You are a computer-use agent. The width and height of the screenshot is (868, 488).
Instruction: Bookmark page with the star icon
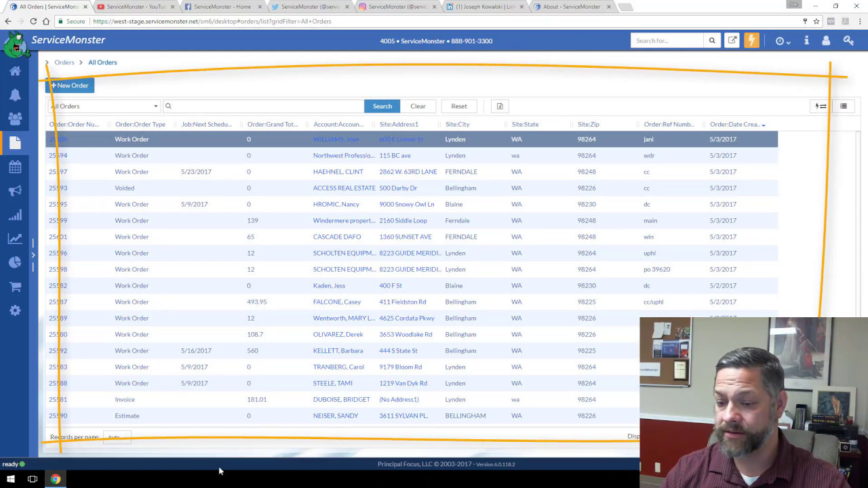coord(817,21)
